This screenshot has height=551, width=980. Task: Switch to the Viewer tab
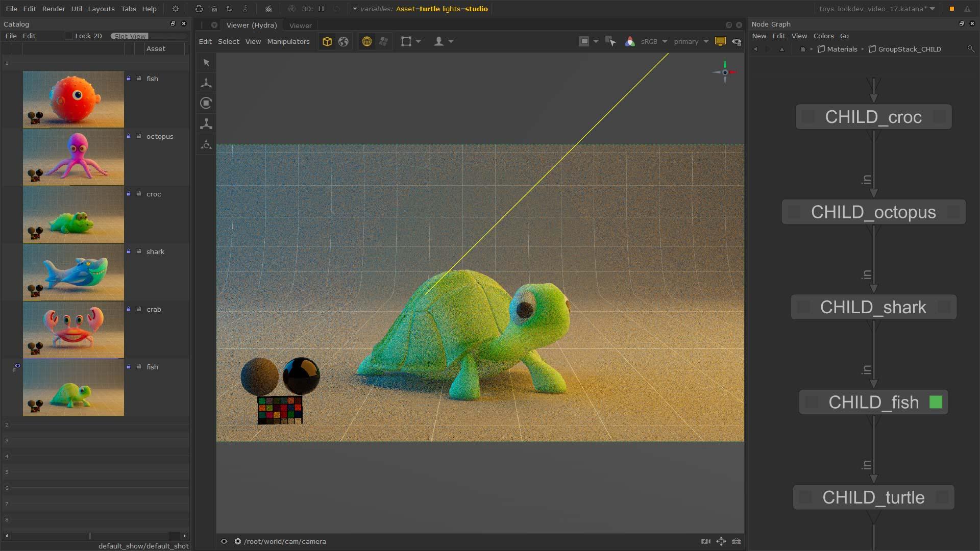tap(300, 26)
